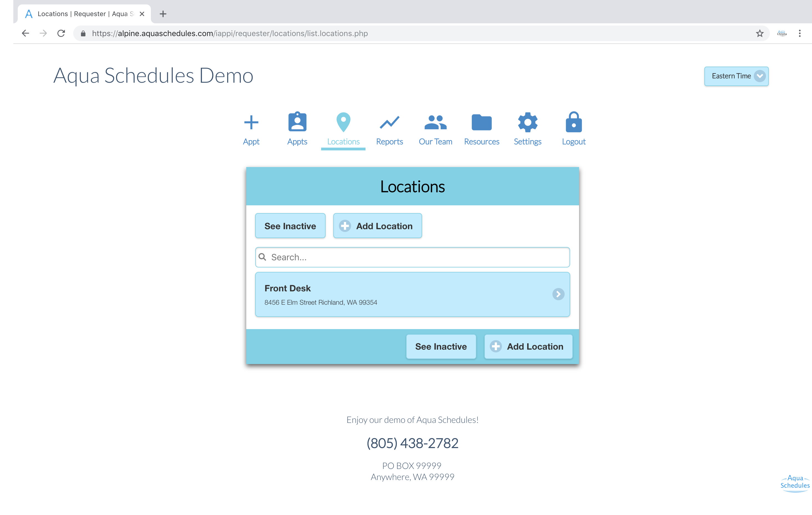
Task: Open the Chrome three-dot menu
Action: pos(800,33)
